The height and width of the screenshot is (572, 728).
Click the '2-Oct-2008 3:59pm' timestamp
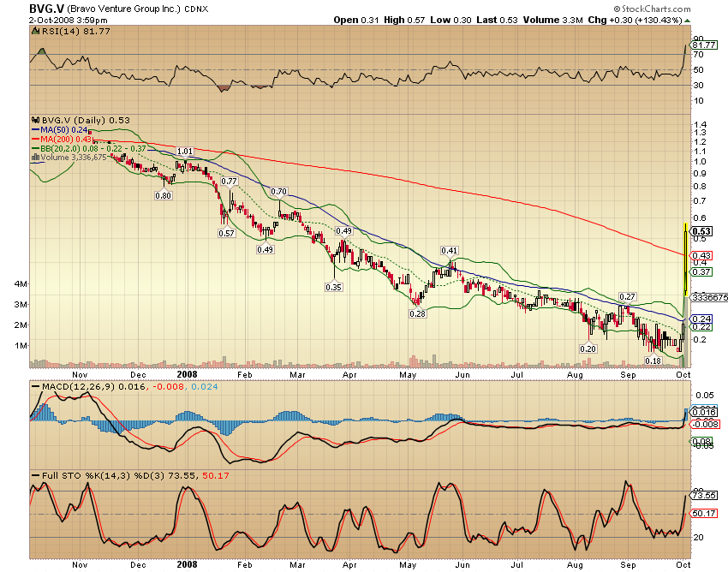tap(68, 21)
